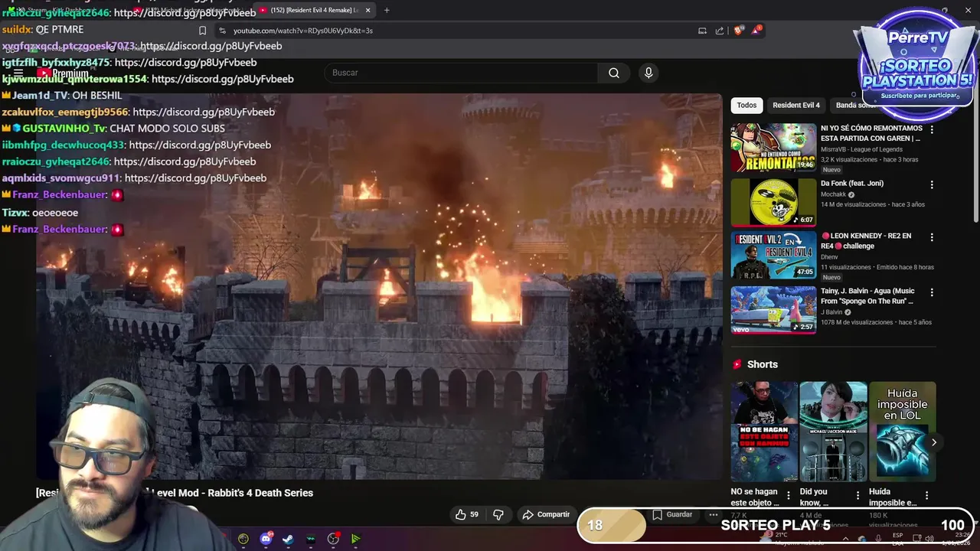
Task: Show next Shorts with arrow
Action: click(x=933, y=442)
